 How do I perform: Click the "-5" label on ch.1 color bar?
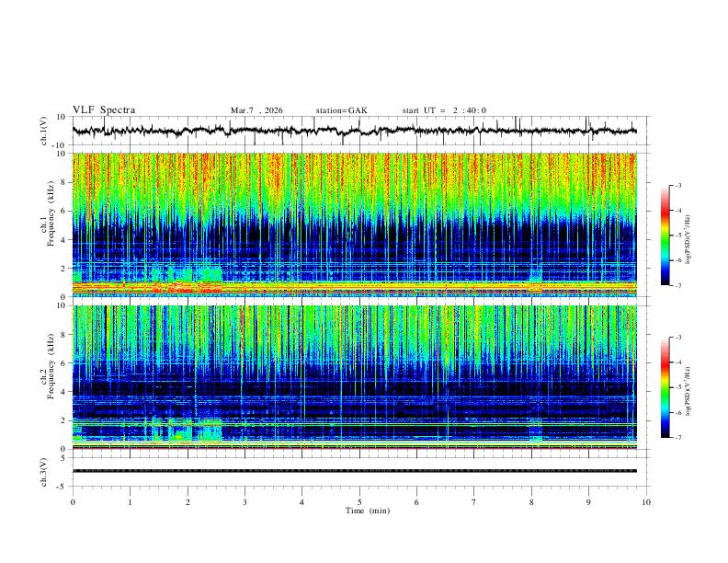(677, 236)
